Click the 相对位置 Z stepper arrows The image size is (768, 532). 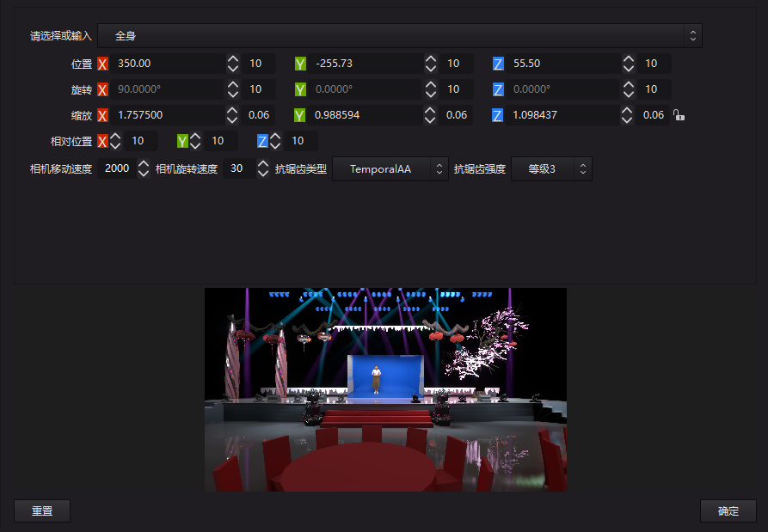[275, 142]
